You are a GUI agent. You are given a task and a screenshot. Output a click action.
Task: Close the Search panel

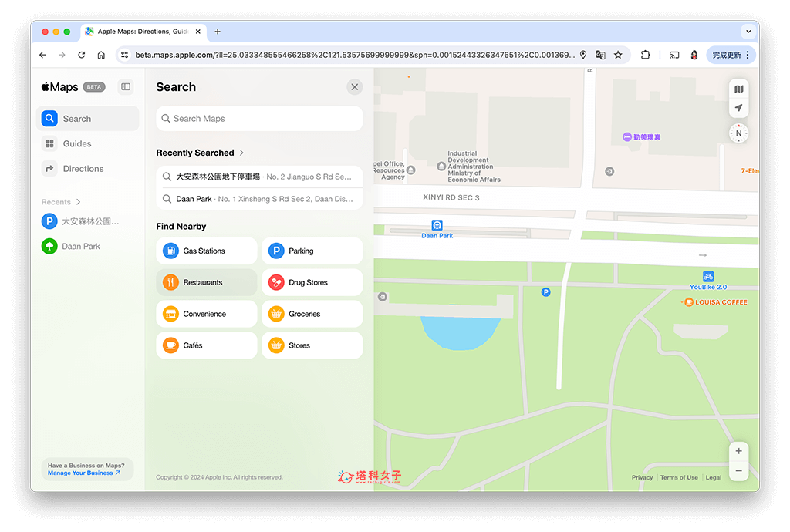coord(354,87)
